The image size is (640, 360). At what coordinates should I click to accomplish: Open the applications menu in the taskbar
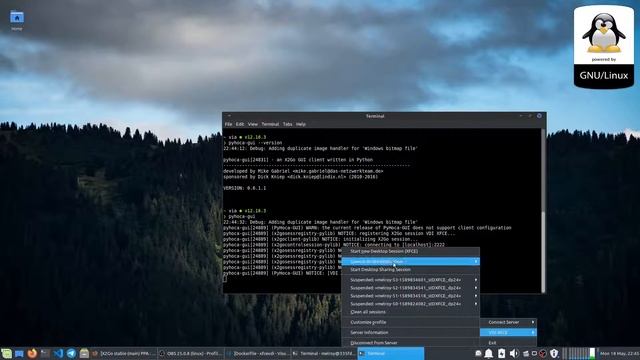point(6,353)
